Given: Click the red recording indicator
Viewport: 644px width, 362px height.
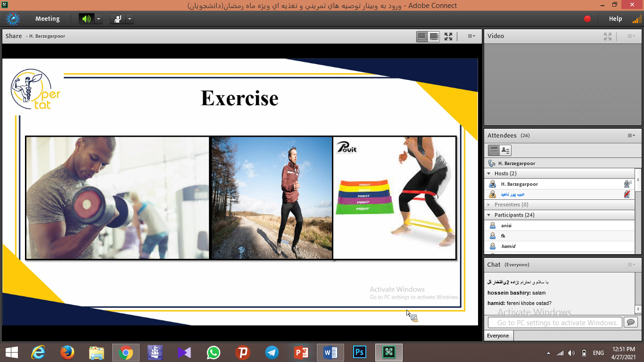Looking at the screenshot, I should click(x=587, y=19).
